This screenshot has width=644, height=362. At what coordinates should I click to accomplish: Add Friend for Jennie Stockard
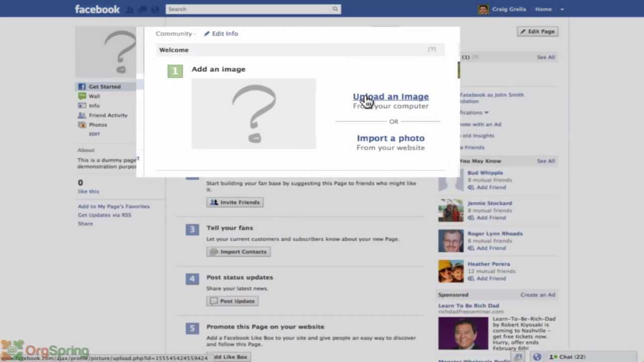(x=487, y=218)
